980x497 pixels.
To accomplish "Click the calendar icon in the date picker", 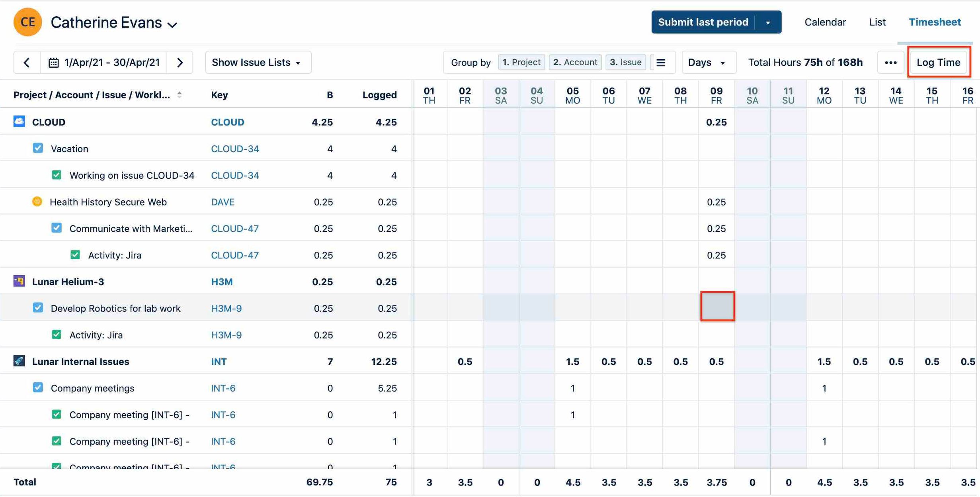I will click(54, 62).
